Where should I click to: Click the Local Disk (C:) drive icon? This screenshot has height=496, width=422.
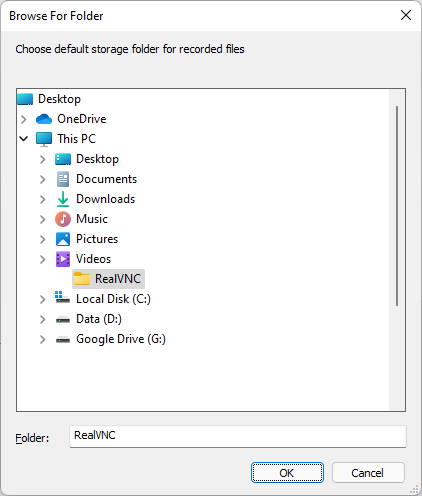pyautogui.click(x=62, y=298)
